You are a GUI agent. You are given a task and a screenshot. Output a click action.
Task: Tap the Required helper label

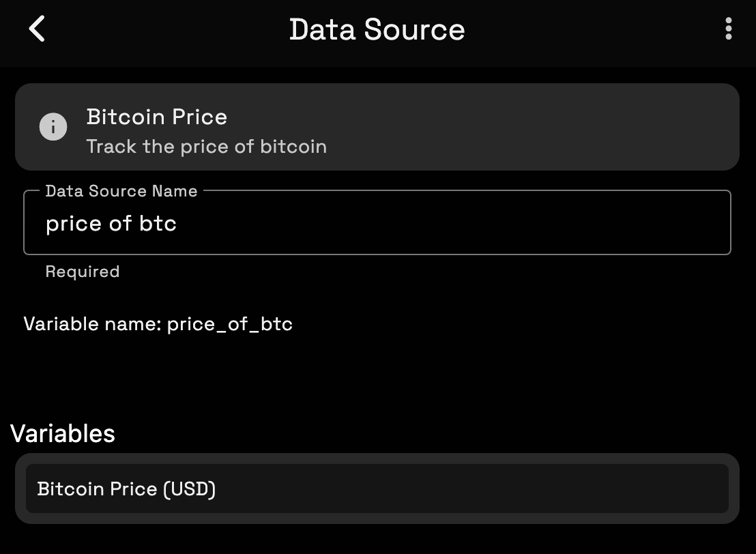pos(82,272)
